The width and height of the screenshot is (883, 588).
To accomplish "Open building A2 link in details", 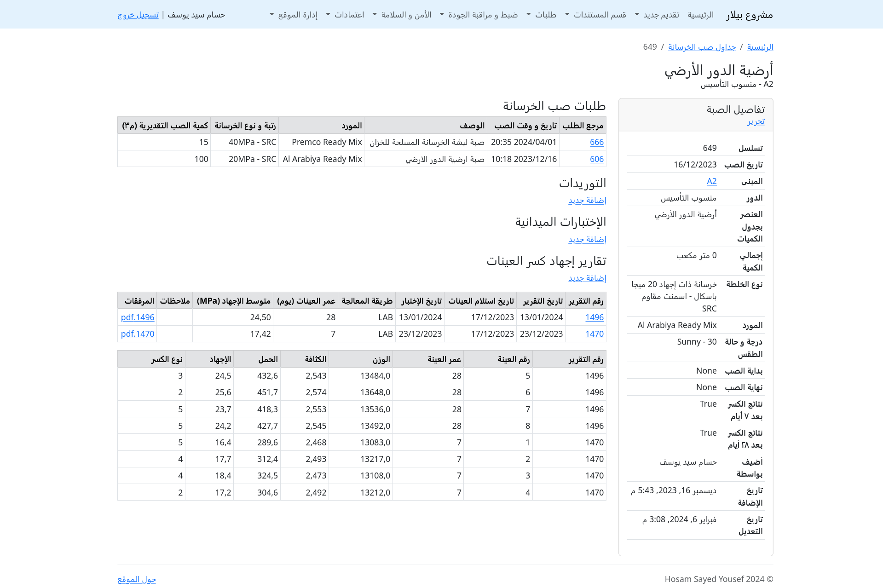I will 711,181.
